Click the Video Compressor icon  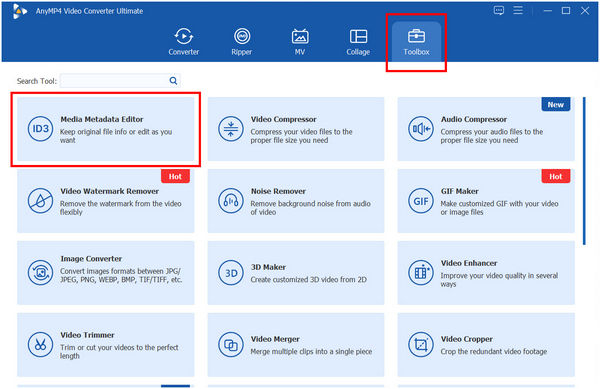(x=231, y=129)
